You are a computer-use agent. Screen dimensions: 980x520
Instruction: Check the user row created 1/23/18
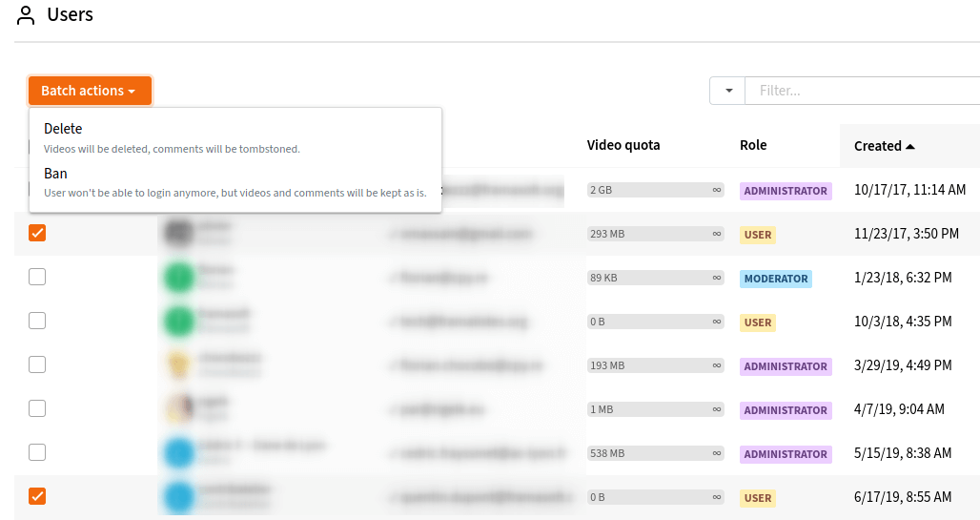coord(37,277)
